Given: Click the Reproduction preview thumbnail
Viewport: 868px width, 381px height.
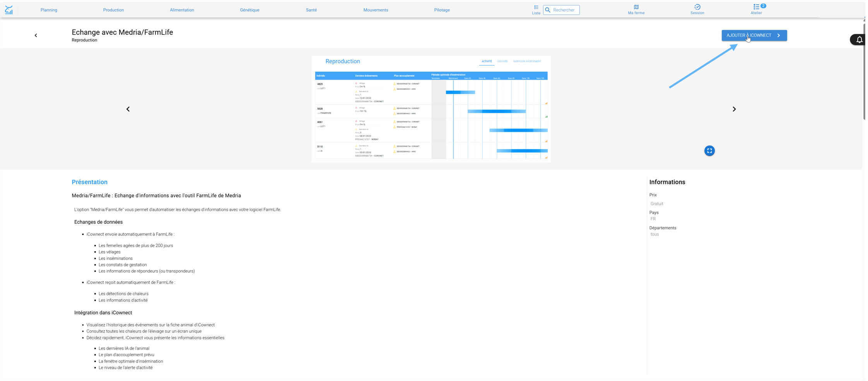Looking at the screenshot, I should coord(431,109).
